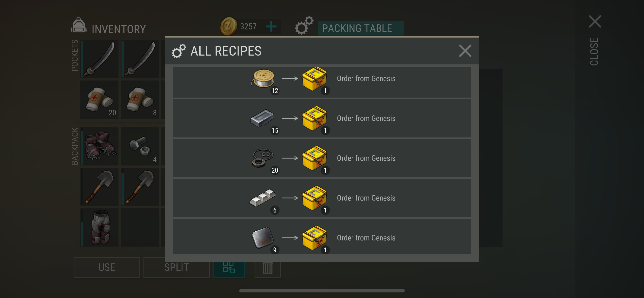Select the steel plate recipe ingredient

(262, 237)
